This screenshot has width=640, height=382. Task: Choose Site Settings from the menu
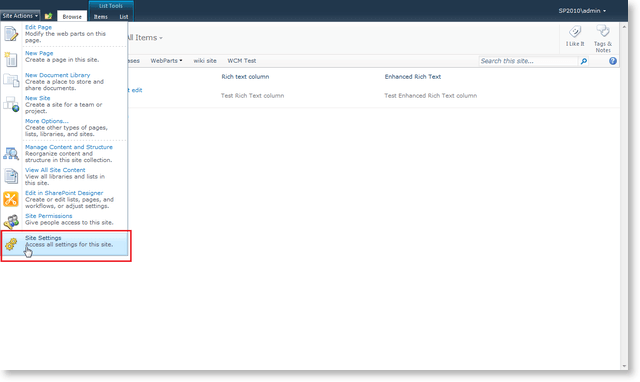click(x=64, y=244)
